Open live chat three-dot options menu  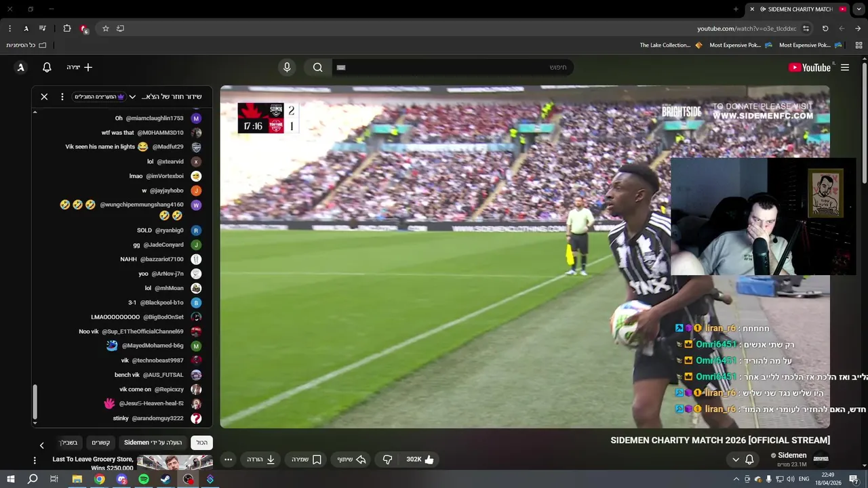tap(62, 97)
